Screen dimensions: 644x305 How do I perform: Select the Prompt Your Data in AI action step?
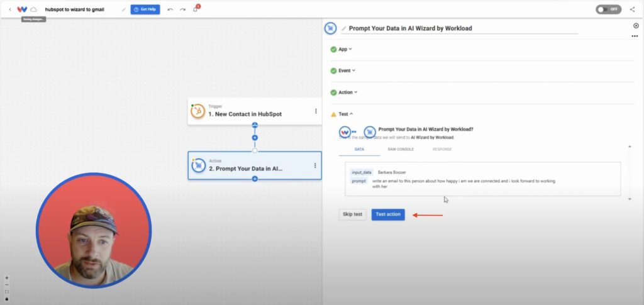pos(255,165)
